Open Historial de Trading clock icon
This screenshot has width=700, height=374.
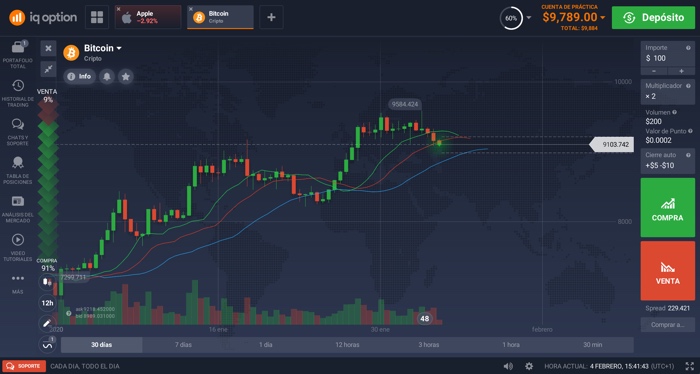coord(18,85)
